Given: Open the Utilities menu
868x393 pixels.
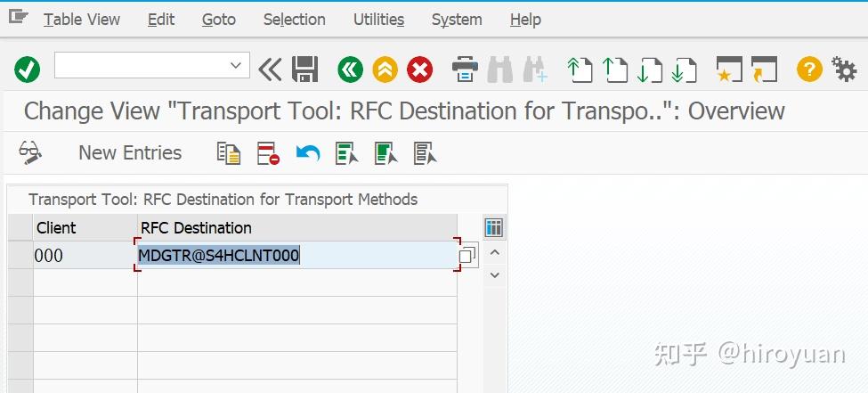Looking at the screenshot, I should point(378,20).
